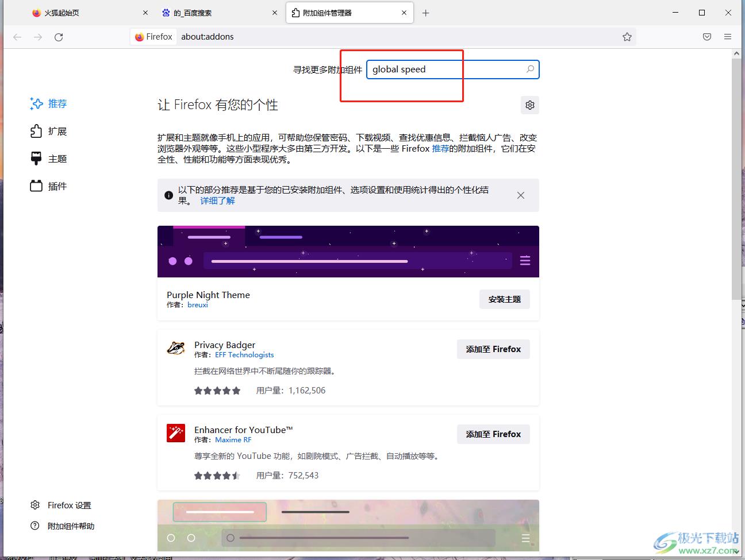Open author link EFF Technologists

tap(244, 355)
